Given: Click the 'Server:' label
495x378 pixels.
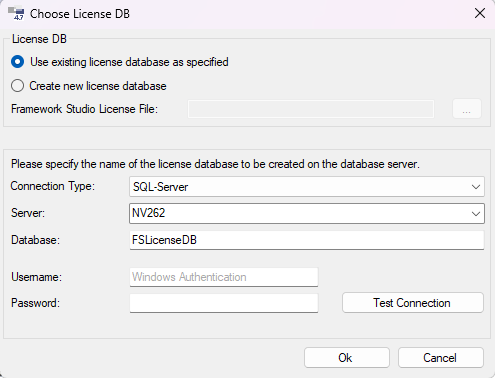Looking at the screenshot, I should 28,213.
